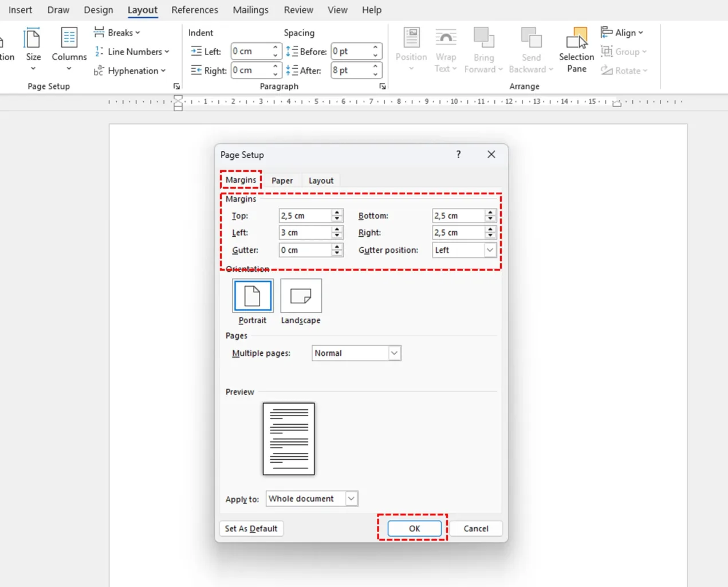Open the Columns layout menu
This screenshot has height=587, width=728.
pyautogui.click(x=69, y=49)
